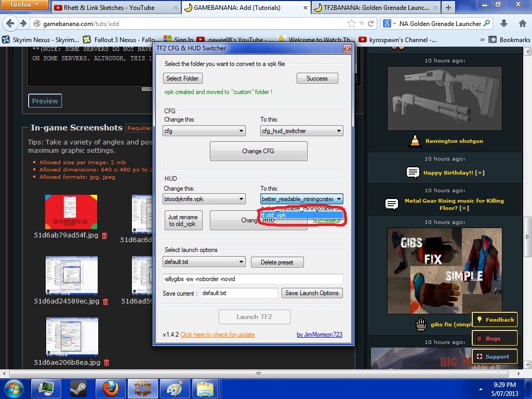
Task: Click the Success button in the dialog
Action: pos(317,78)
